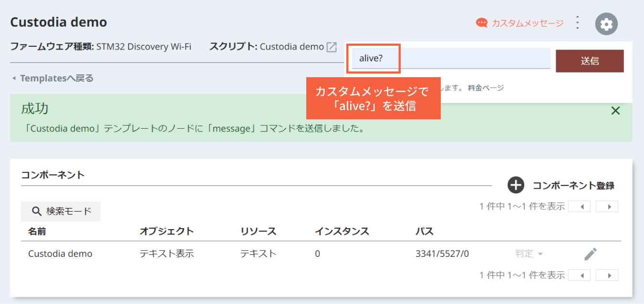The image size is (644, 304).
Task: Go to next page with top arrow icon
Action: 607,206
